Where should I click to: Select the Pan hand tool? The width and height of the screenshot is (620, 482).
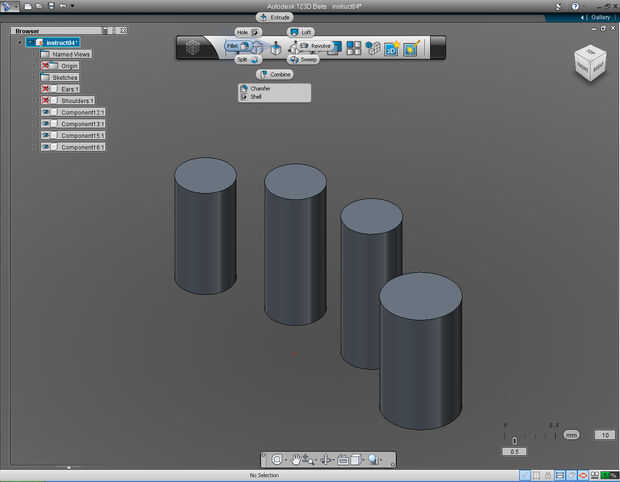pyautogui.click(x=296, y=459)
